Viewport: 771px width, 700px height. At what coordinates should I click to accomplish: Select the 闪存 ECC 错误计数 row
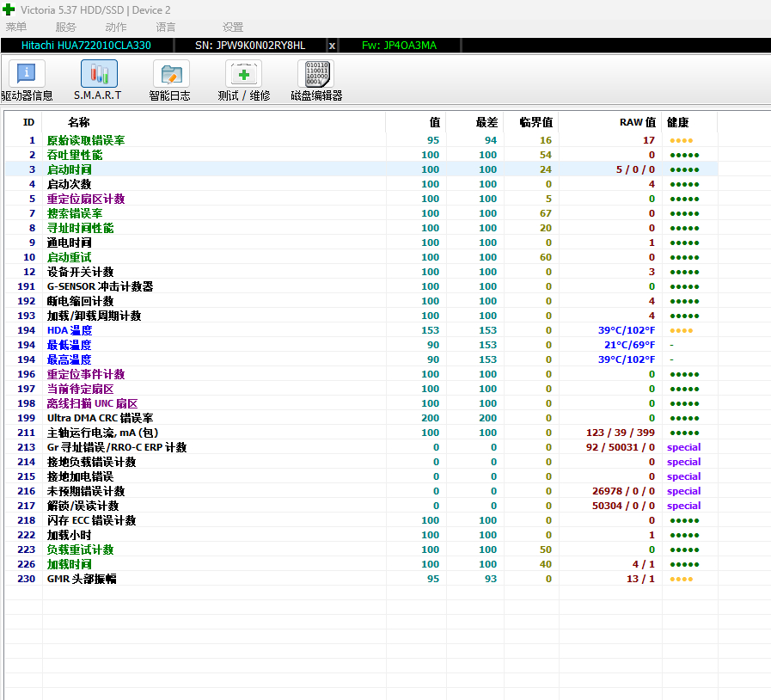(x=361, y=520)
